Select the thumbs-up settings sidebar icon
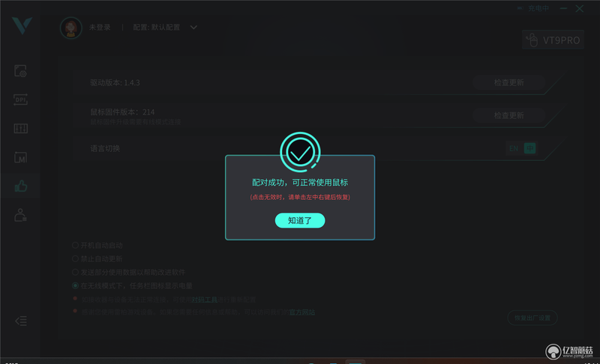Viewport: 600px width, 364px height. pyautogui.click(x=21, y=186)
